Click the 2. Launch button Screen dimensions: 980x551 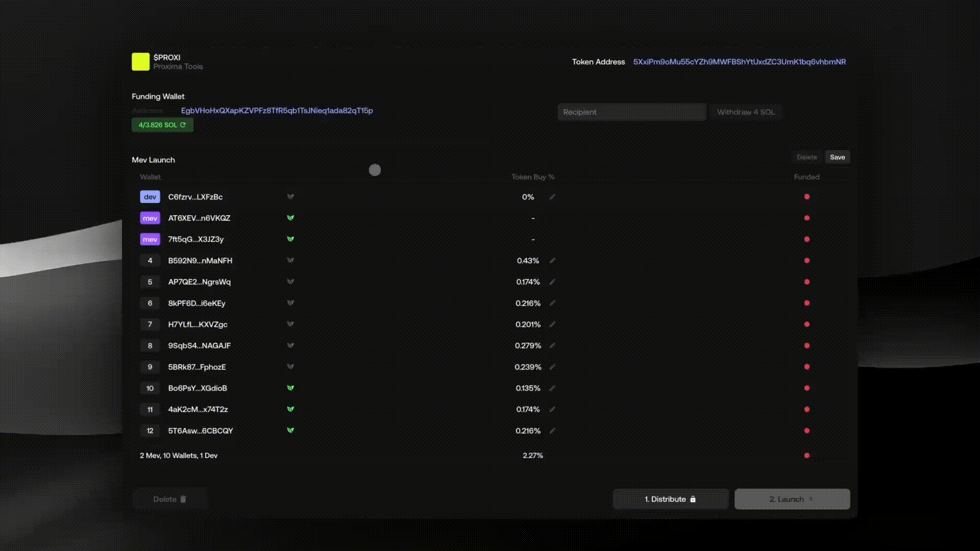point(792,499)
